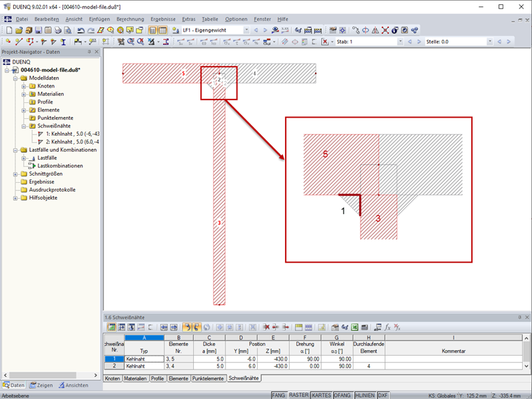Image resolution: width=532 pixels, height=399 pixels.
Task: Select the Ausdruckprotokolle tree item
Action: click(52, 190)
